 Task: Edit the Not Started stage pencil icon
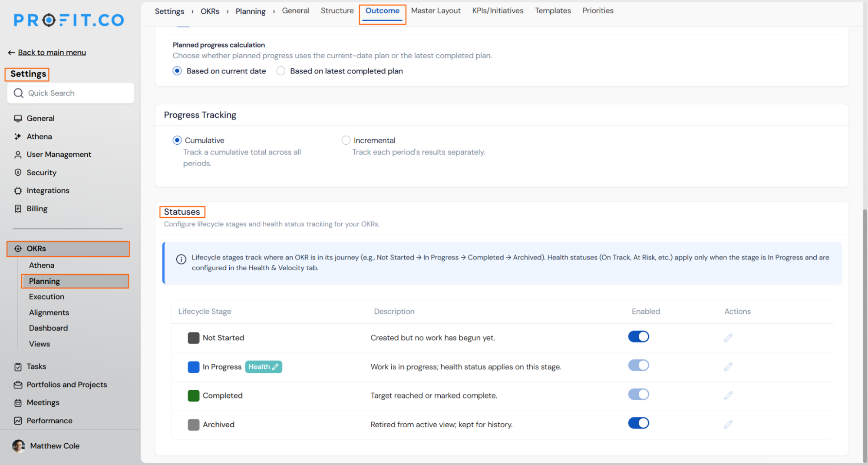(728, 338)
